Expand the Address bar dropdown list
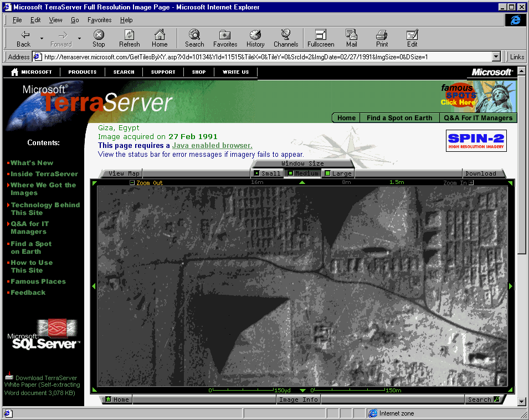529x420 pixels. [496, 57]
